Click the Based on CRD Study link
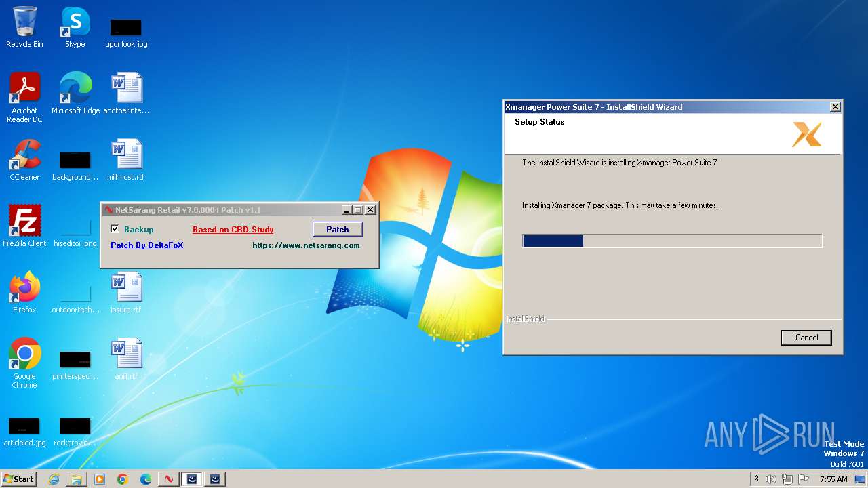 click(233, 230)
